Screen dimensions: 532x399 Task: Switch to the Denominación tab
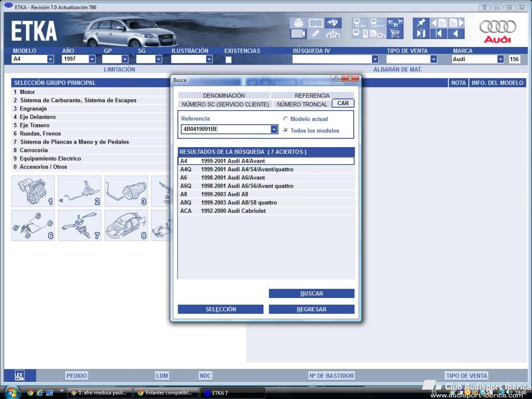224,95
